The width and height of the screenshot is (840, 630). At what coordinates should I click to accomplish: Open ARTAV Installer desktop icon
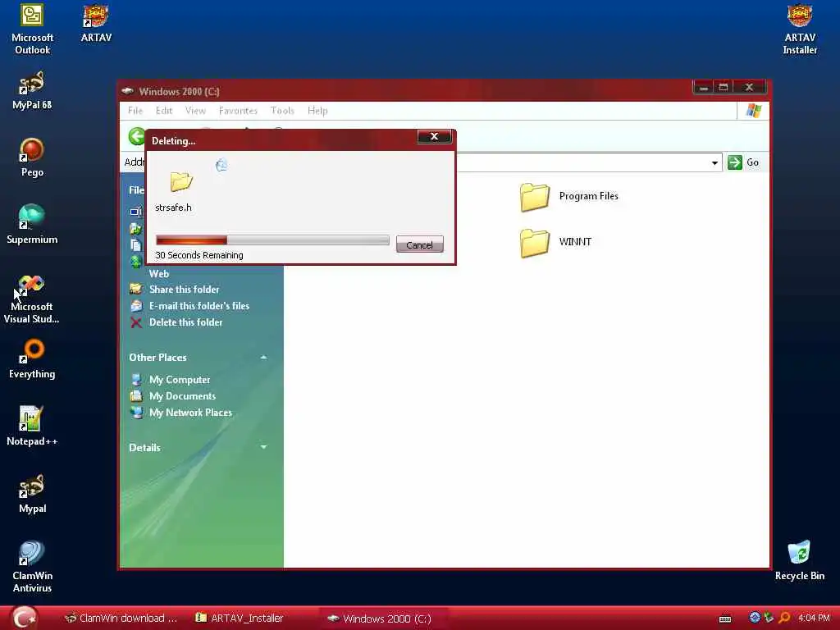pyautogui.click(x=799, y=29)
